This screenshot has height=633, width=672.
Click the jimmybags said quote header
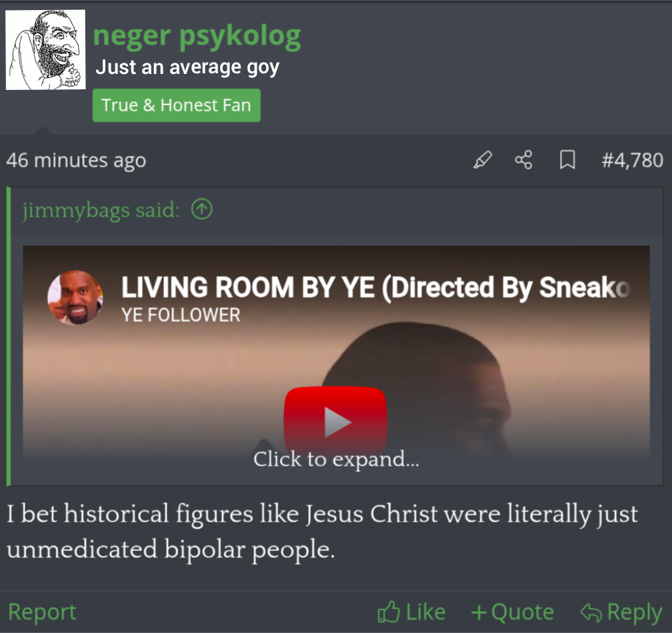[x=101, y=210]
